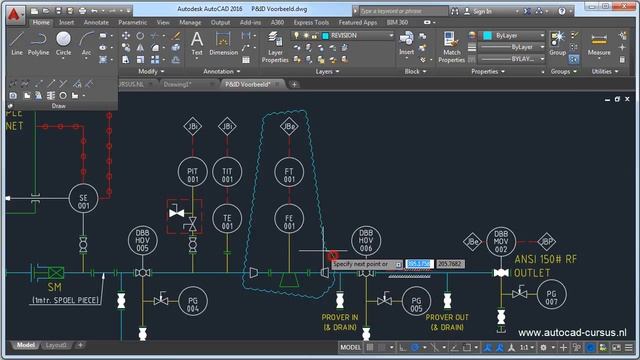The height and width of the screenshot is (360, 640).
Task: Click the Explode tool icon
Action: [176, 48]
